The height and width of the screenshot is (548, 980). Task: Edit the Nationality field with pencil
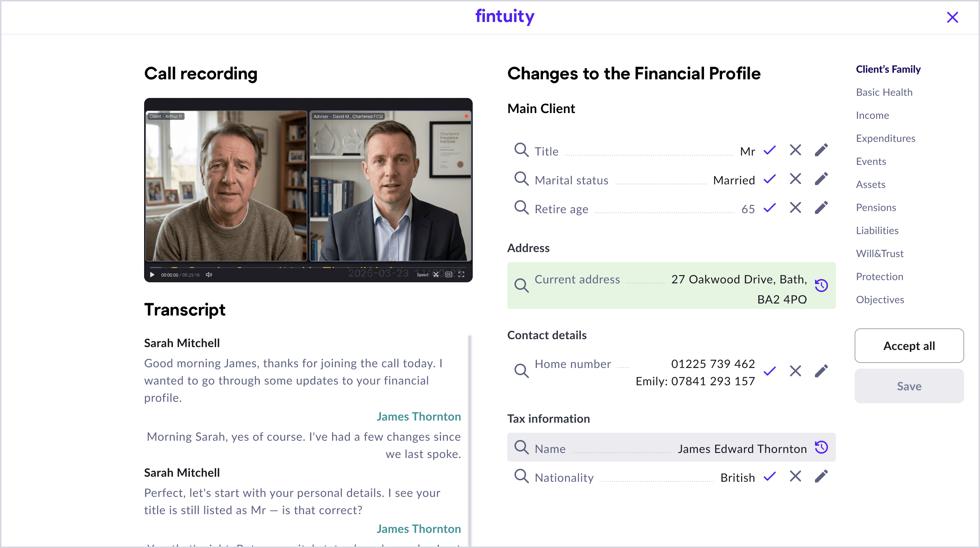tap(821, 476)
